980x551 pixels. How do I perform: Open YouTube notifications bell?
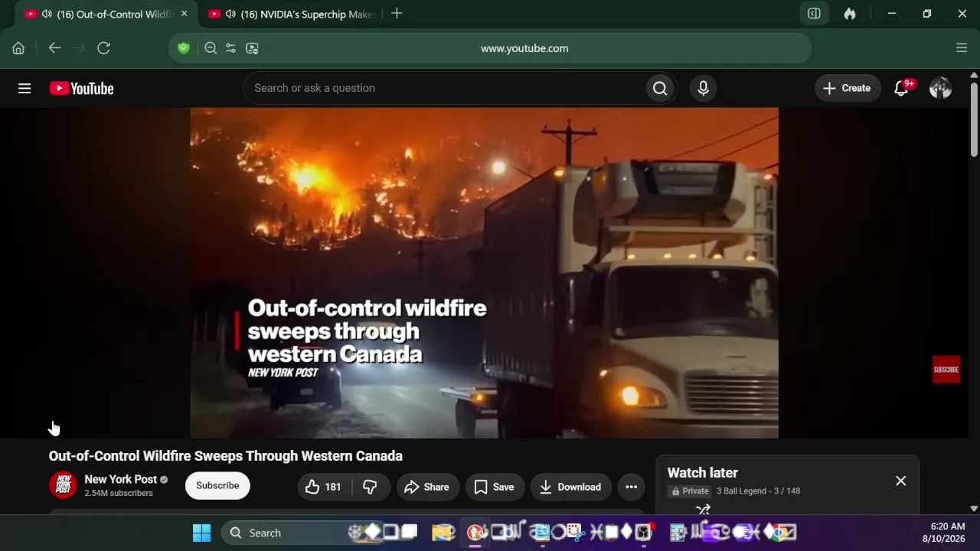pos(901,89)
